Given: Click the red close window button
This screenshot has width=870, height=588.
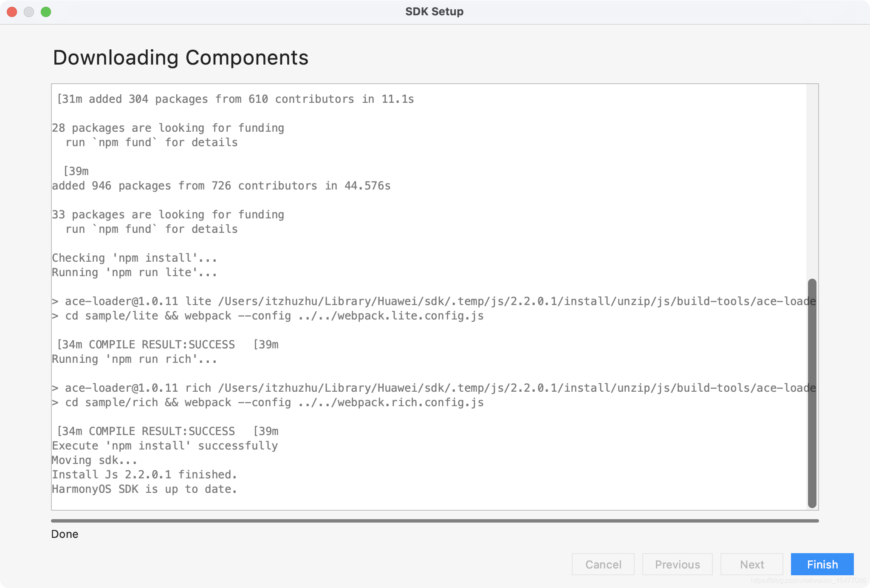Looking at the screenshot, I should [12, 12].
